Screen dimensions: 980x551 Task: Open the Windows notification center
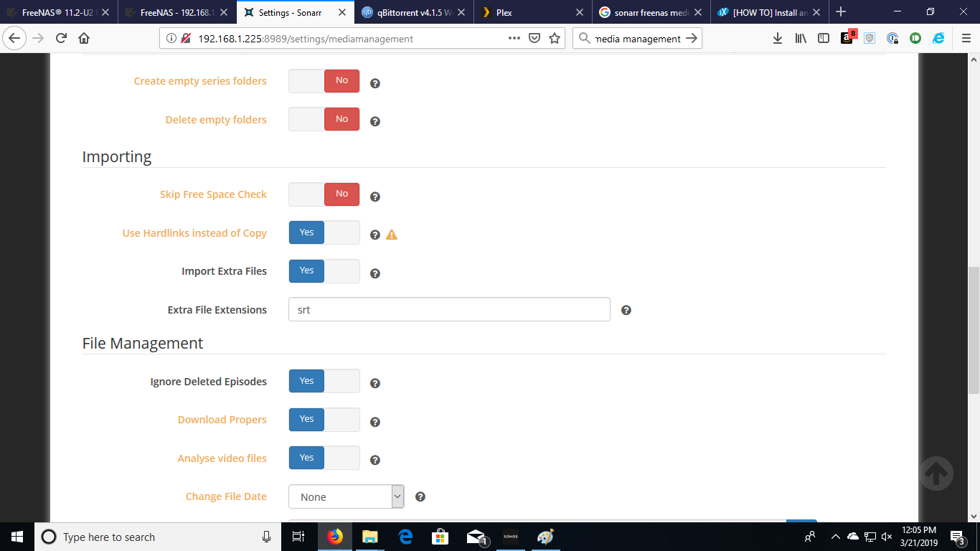pos(958,537)
